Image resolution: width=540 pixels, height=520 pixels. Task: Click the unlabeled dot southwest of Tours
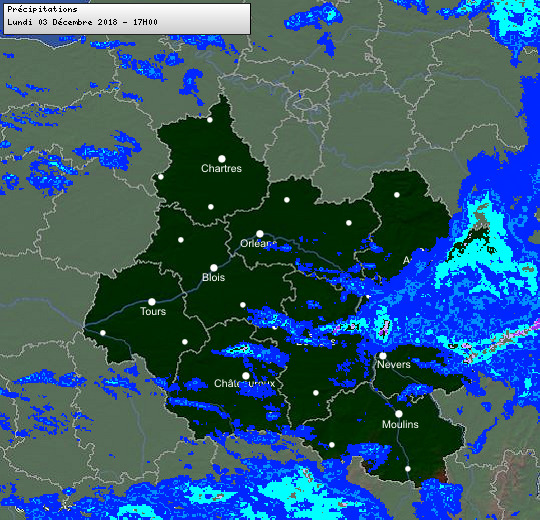tap(103, 333)
